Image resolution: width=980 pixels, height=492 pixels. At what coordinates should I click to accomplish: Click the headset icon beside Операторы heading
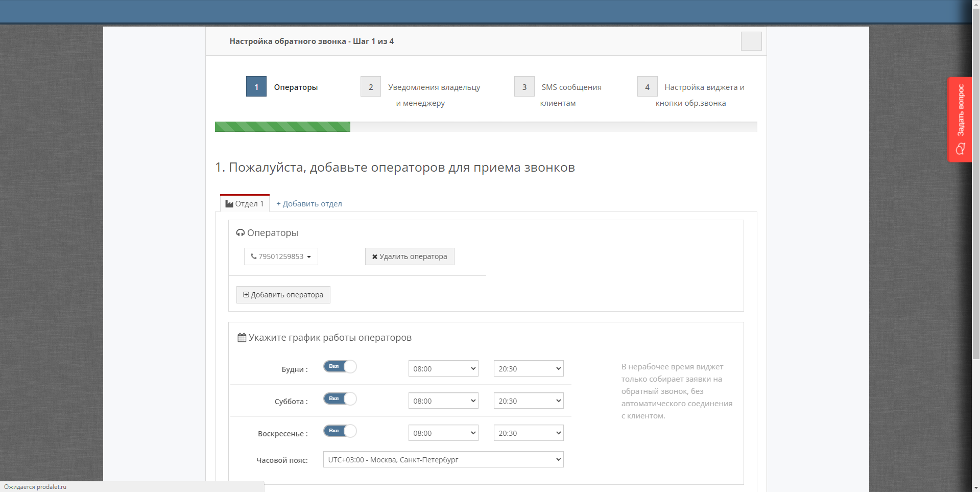(x=240, y=233)
